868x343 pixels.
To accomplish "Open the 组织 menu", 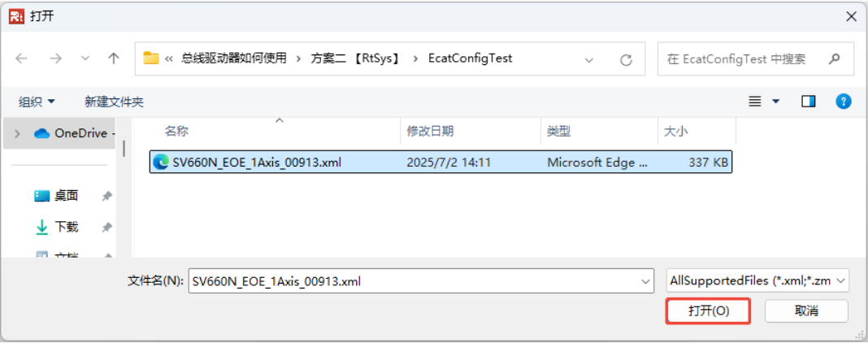I will [37, 102].
